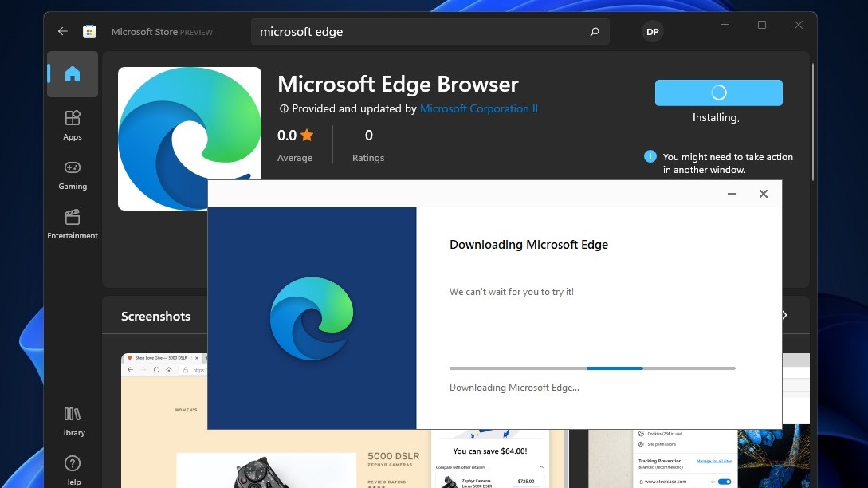Open the Gaming section
This screenshot has height=488, width=868.
tap(73, 175)
